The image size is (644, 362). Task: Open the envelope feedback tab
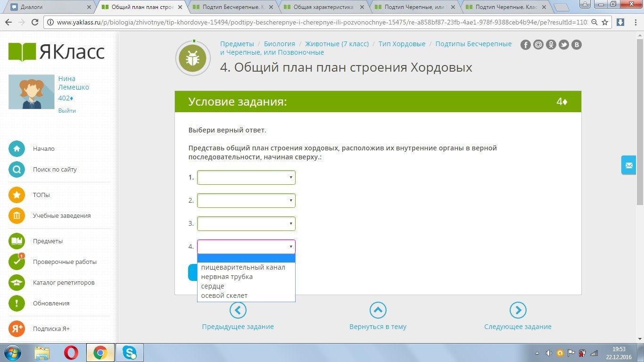[x=628, y=165]
